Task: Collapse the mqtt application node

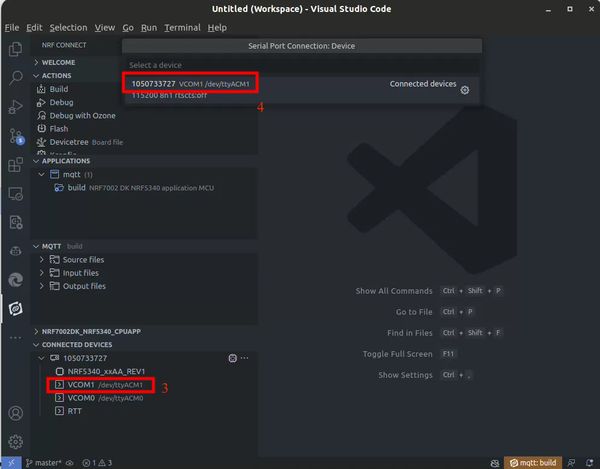Action: click(42, 174)
